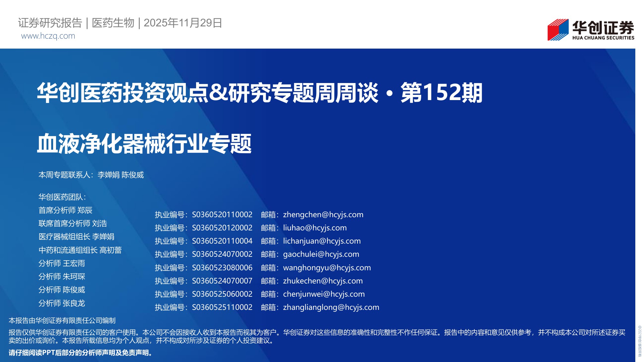
Task: Click the subtitle 血液净化器械行业专题
Action: point(144,144)
